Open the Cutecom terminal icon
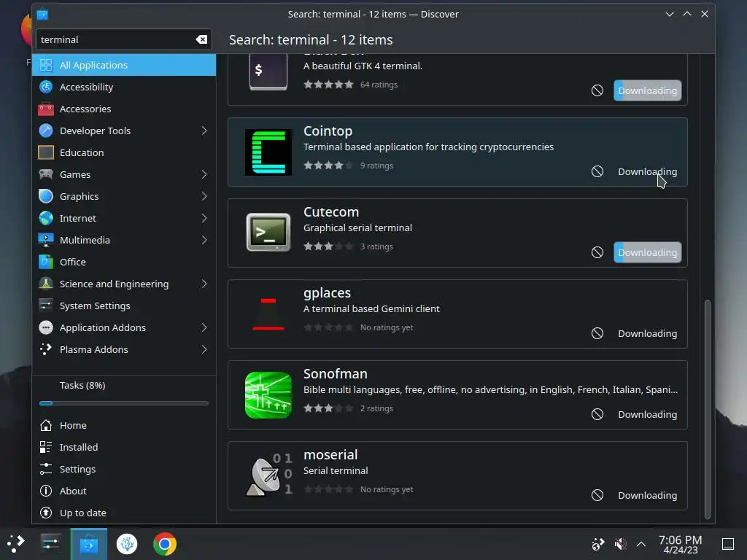Screen dimensions: 747x560 point(268,233)
